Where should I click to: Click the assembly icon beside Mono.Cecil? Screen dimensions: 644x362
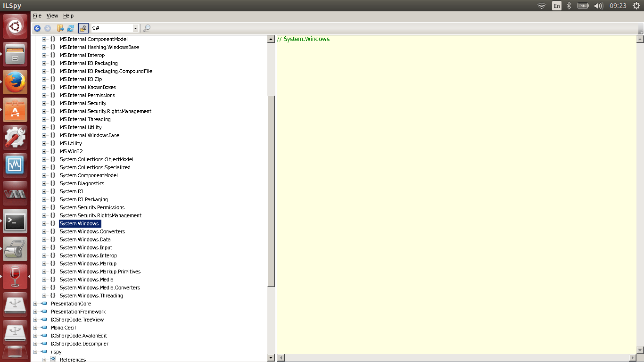pyautogui.click(x=44, y=328)
